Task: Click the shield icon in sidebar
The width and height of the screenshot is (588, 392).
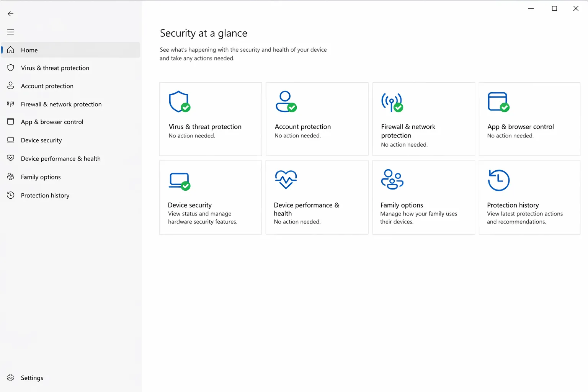Action: (11, 68)
